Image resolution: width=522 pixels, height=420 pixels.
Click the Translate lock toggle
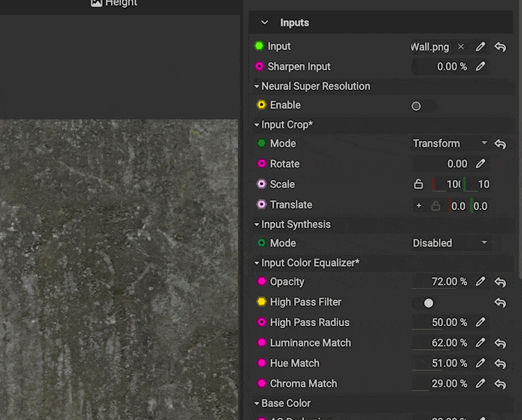click(436, 206)
